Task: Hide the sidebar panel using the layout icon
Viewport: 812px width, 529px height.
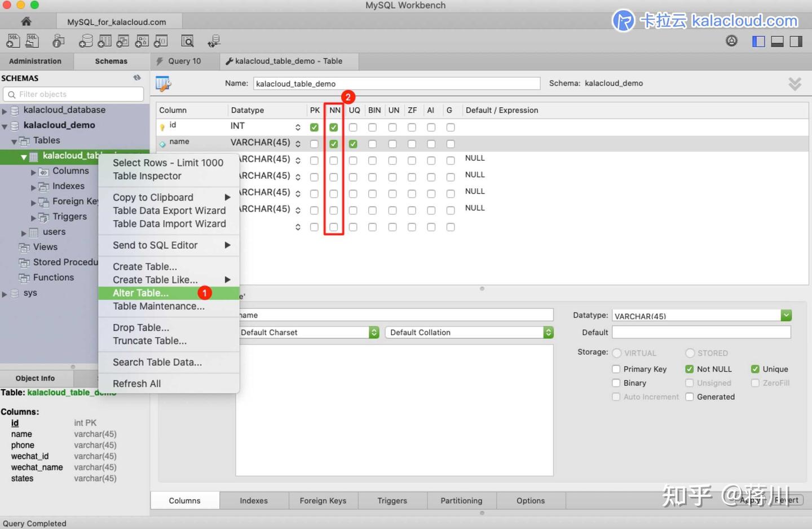Action: pyautogui.click(x=758, y=41)
